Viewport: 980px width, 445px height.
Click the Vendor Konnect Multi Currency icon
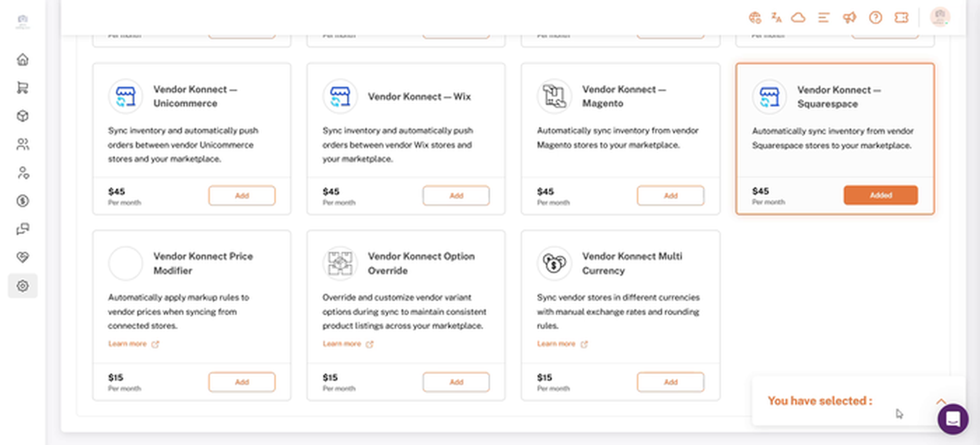tap(555, 263)
